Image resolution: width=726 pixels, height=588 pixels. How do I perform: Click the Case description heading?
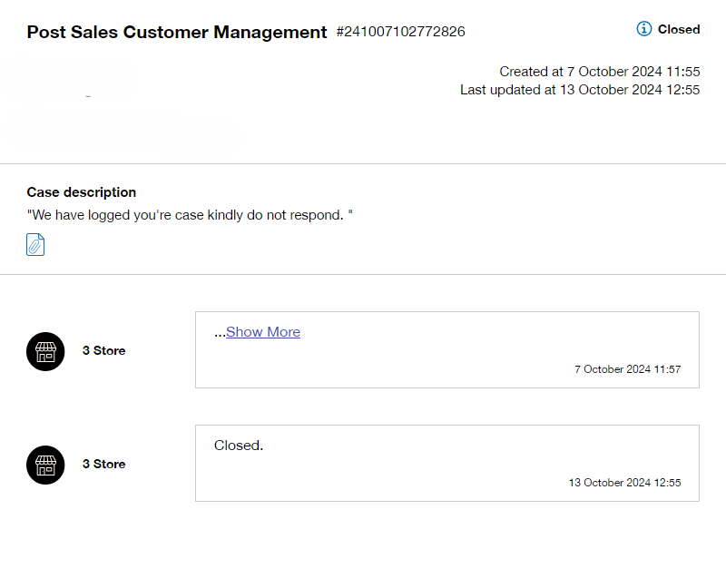(x=82, y=192)
